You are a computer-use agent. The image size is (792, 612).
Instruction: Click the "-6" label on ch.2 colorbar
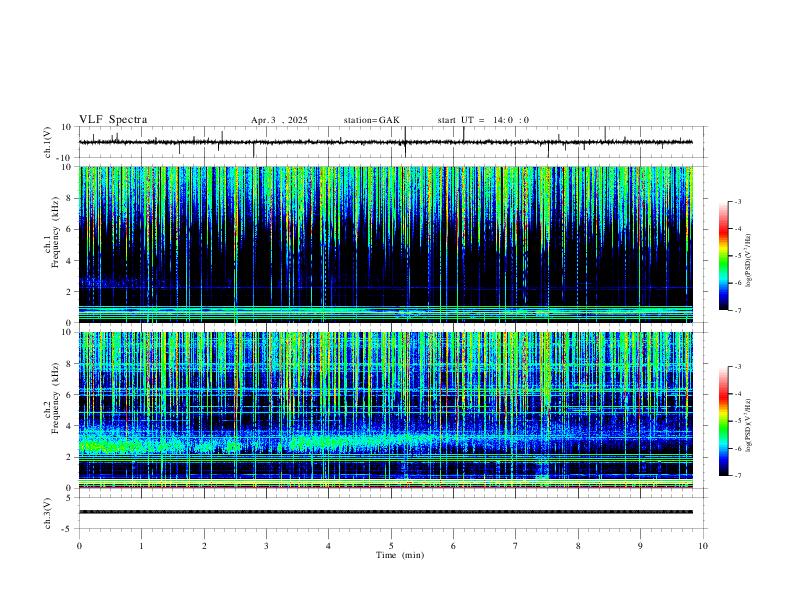coord(737,448)
